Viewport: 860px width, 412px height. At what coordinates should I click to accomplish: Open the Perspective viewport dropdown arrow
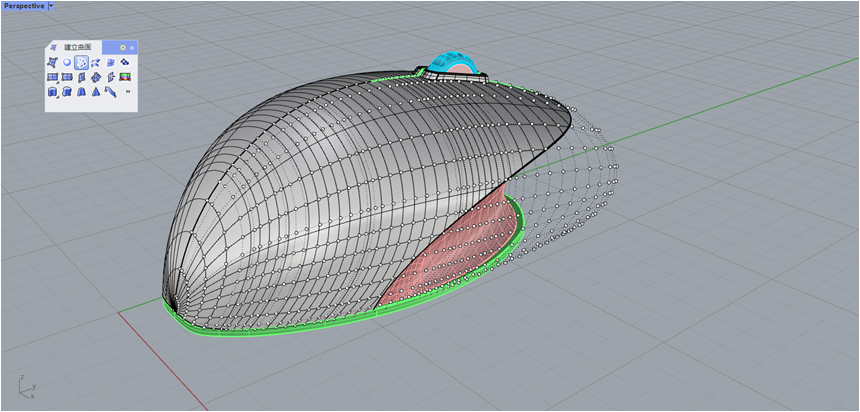(x=51, y=6)
